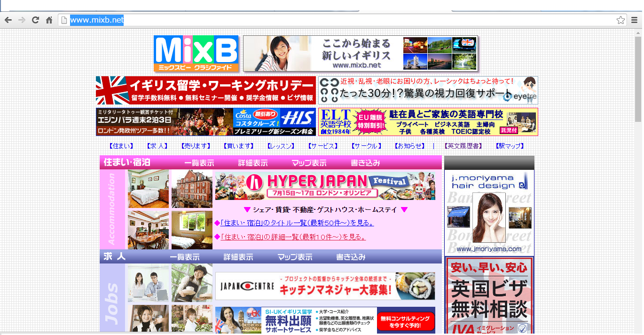This screenshot has height=335, width=644.
Task: Click the bedroom photo with green walls
Action: (x=148, y=189)
